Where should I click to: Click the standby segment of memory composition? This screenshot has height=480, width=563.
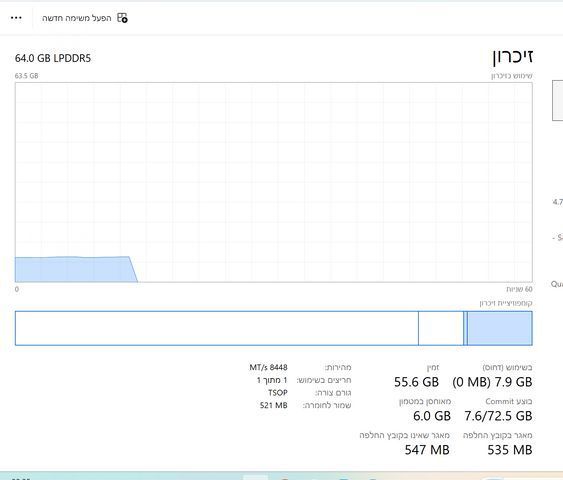(441, 328)
